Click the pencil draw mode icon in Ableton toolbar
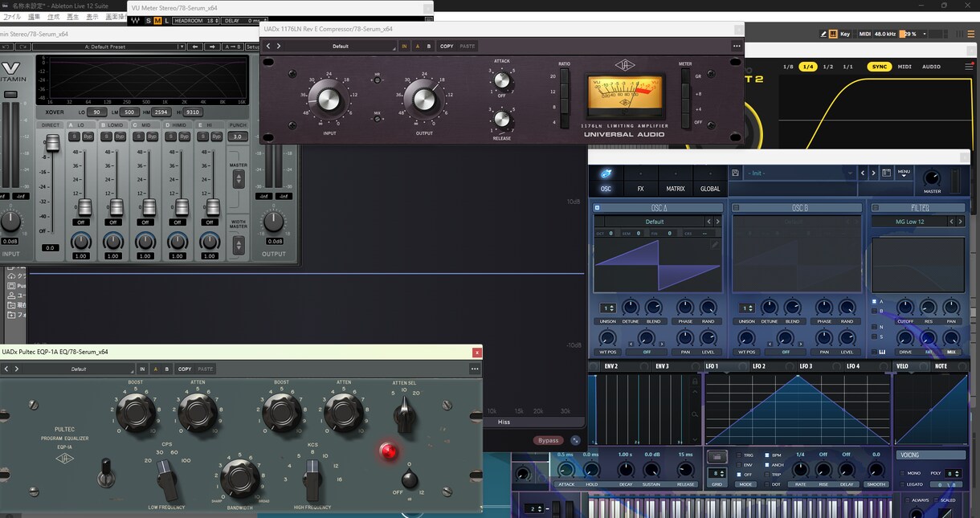Image resolution: width=980 pixels, height=518 pixels. point(823,34)
